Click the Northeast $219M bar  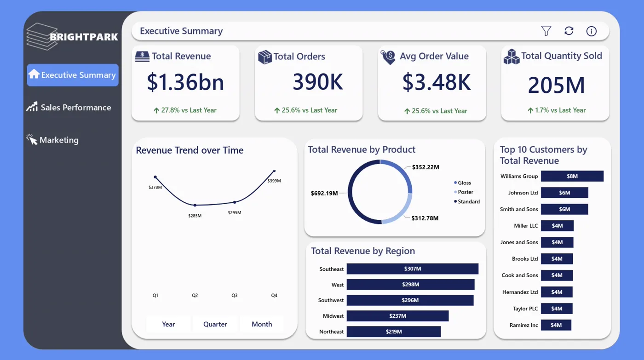[394, 331]
